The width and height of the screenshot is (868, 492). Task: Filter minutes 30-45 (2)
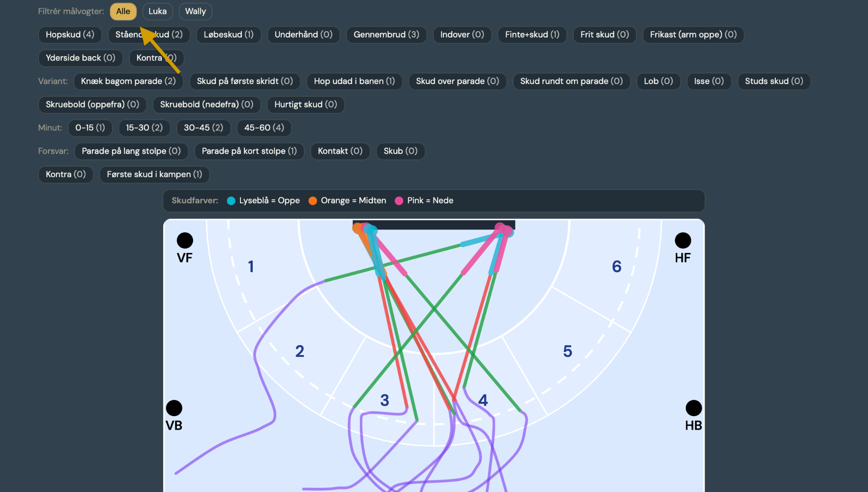click(203, 128)
